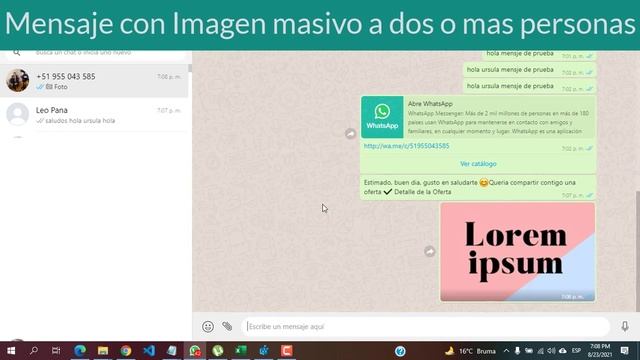The height and width of the screenshot is (360, 640).
Task: Click the Ver catálogo button
Action: [478, 164]
